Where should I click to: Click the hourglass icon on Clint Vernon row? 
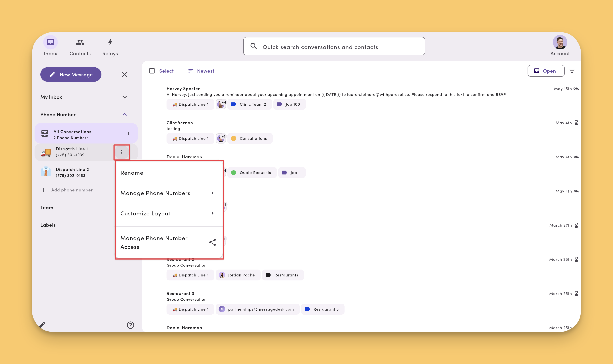click(576, 123)
